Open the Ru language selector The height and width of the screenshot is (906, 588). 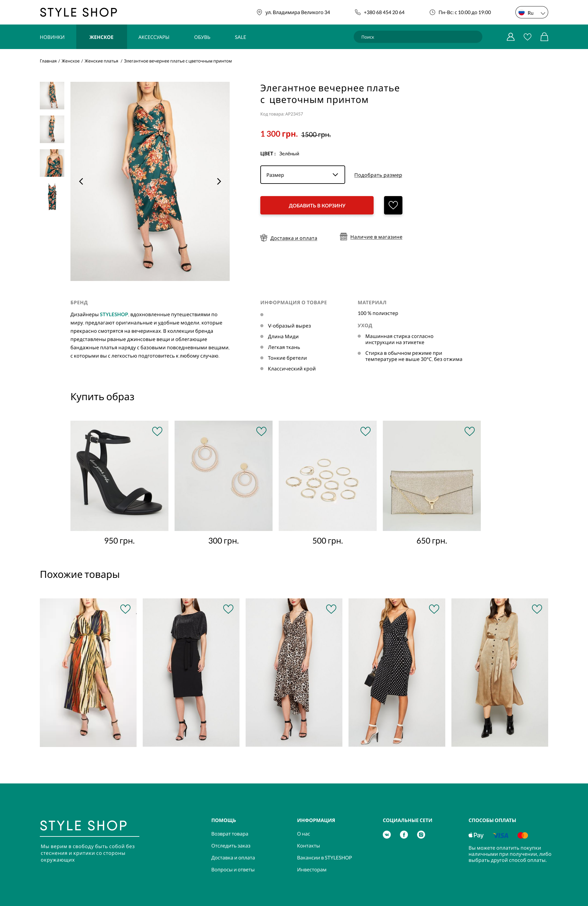[531, 13]
